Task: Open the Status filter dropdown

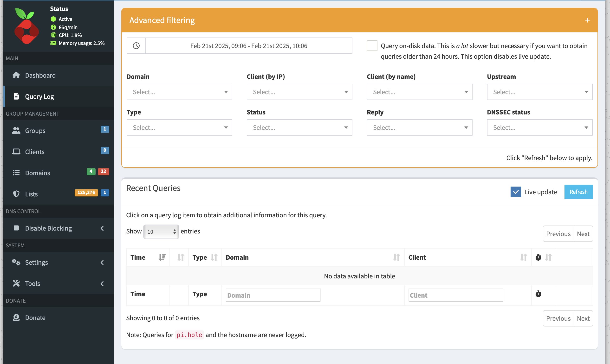Action: [299, 127]
